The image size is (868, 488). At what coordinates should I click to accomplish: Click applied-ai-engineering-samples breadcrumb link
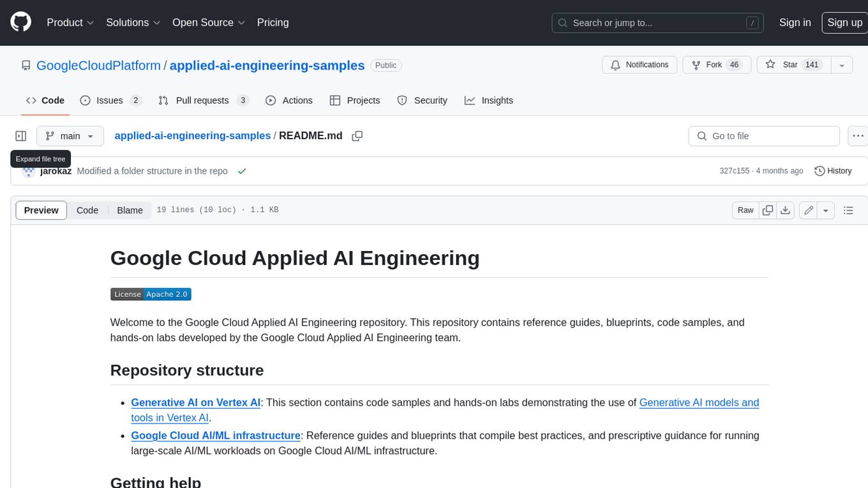pos(193,135)
